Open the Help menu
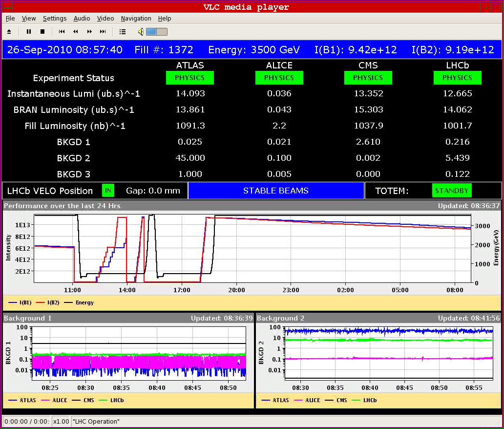This screenshot has width=504, height=429. click(165, 19)
